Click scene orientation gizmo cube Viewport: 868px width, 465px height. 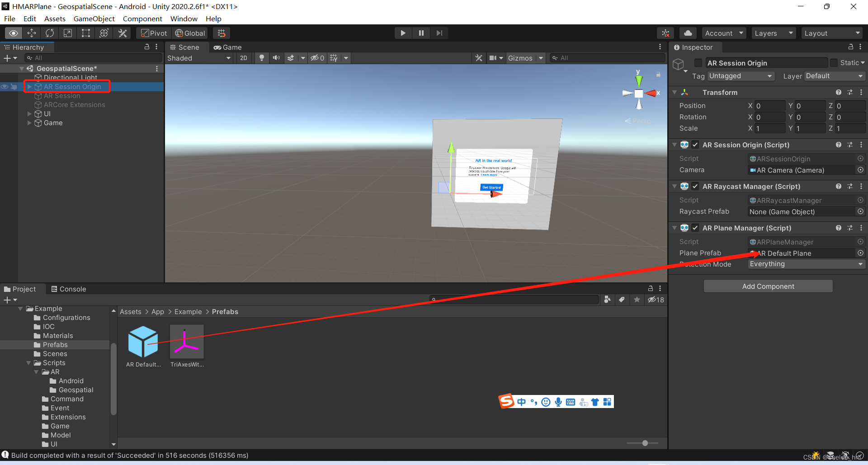click(x=639, y=94)
